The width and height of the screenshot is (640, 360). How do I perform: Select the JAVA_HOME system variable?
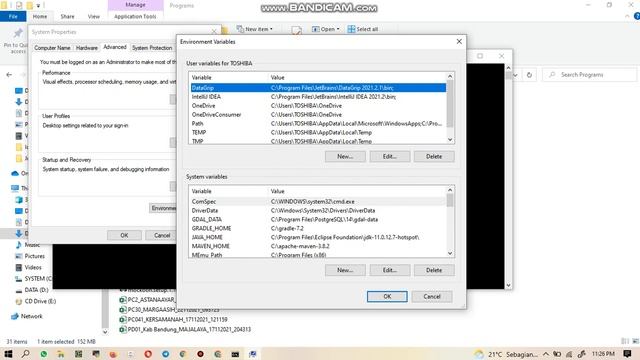tap(318, 237)
